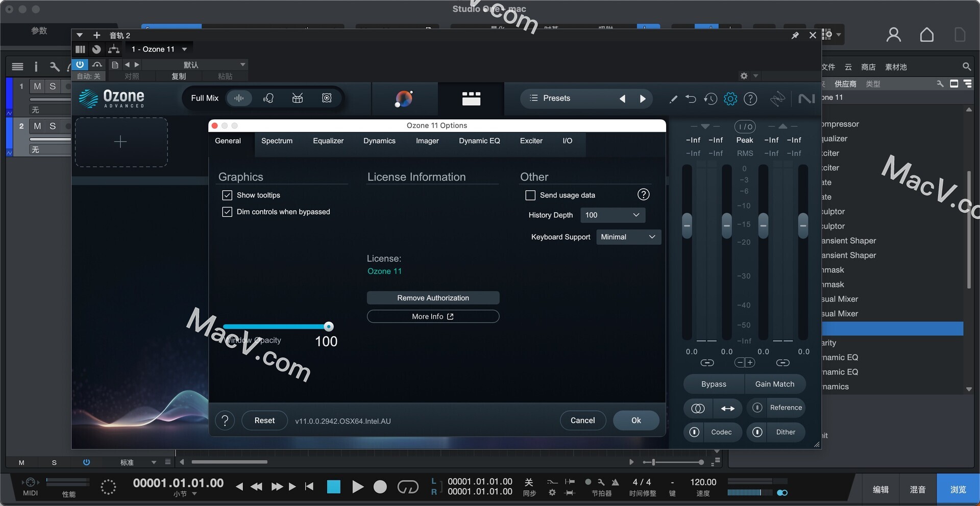Click the Reset button
The image size is (980, 506).
[x=264, y=420]
